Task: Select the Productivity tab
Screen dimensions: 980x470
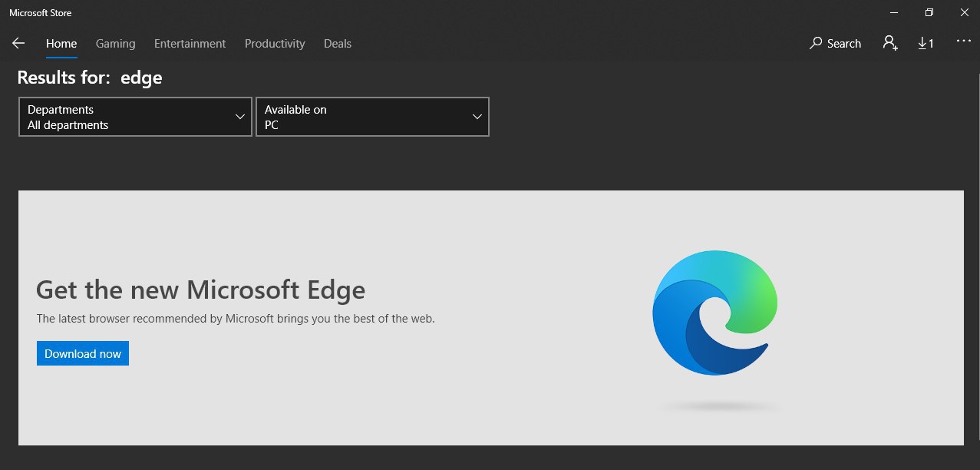Action: coord(275,44)
